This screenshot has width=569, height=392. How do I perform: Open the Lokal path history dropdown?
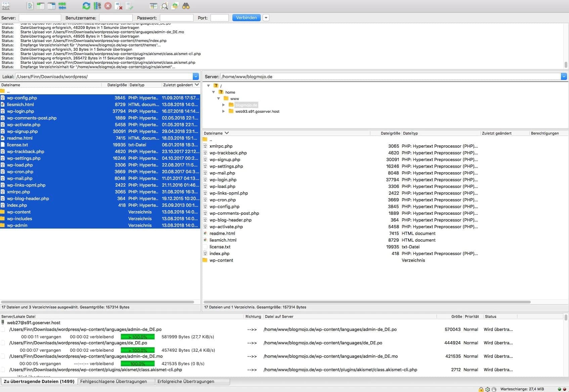(196, 76)
